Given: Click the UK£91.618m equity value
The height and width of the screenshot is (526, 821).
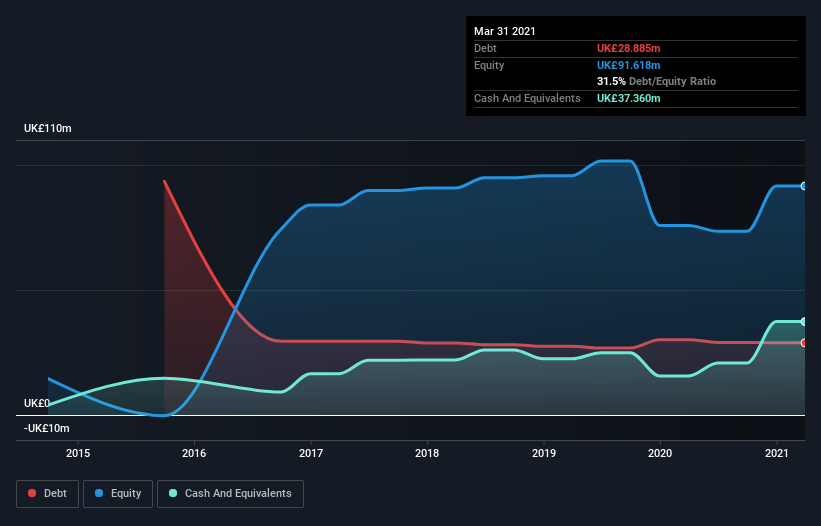Looking at the screenshot, I should click(628, 65).
